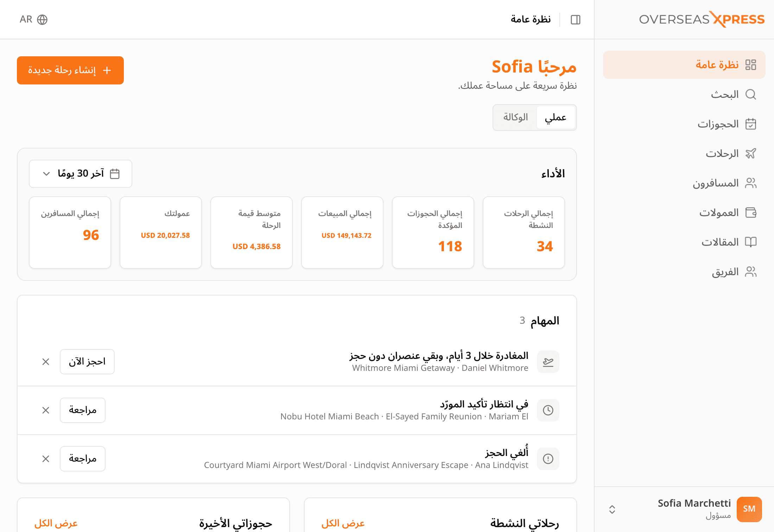The height and width of the screenshot is (532, 774).
Task: Click مراجعة for the Lindqvist cancelled booking
Action: 83,459
